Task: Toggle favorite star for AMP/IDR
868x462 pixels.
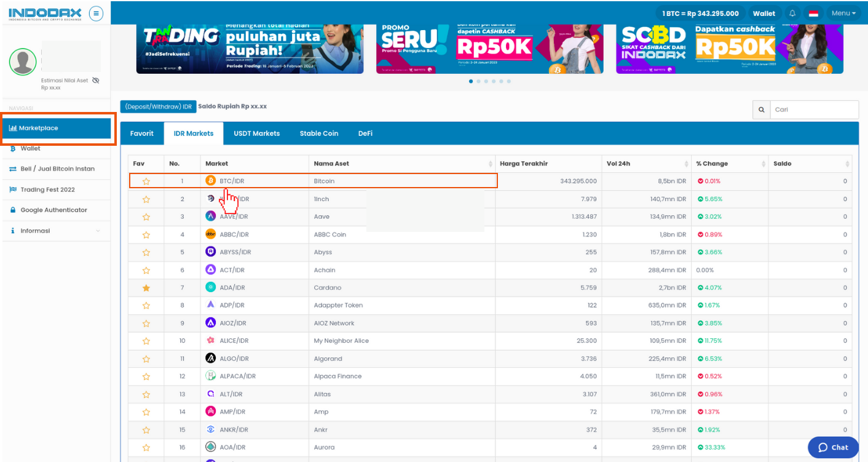Action: (x=146, y=412)
